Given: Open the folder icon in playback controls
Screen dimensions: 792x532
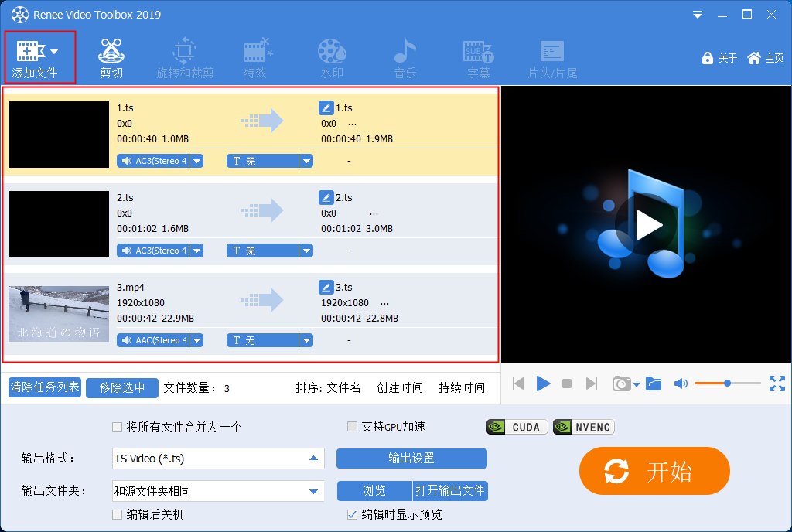Looking at the screenshot, I should pyautogui.click(x=654, y=384).
